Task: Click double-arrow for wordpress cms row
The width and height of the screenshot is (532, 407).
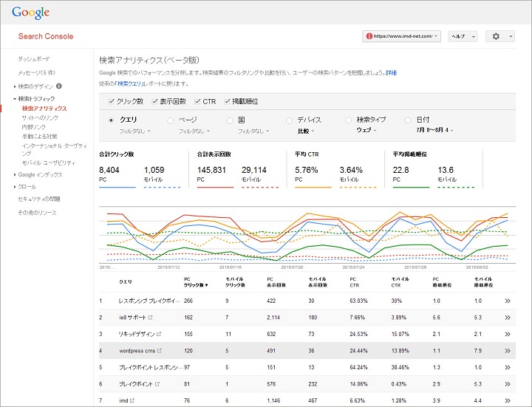Action: click(508, 351)
